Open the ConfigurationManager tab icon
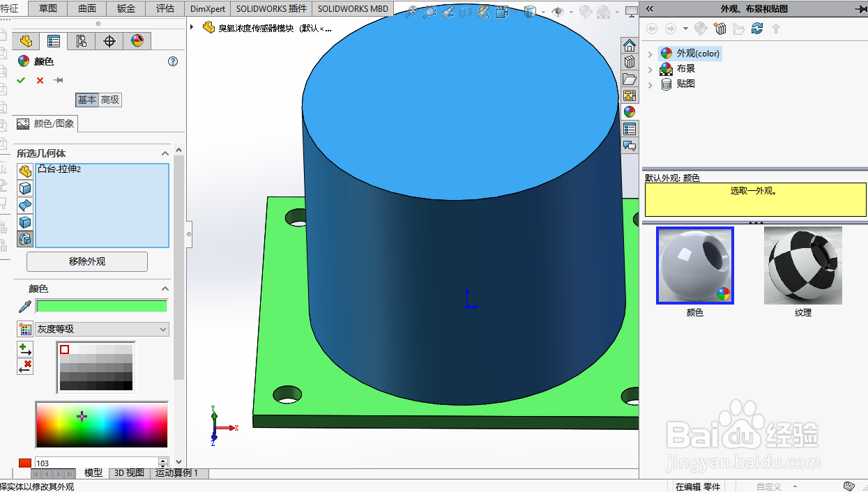The image size is (868, 492). (82, 41)
